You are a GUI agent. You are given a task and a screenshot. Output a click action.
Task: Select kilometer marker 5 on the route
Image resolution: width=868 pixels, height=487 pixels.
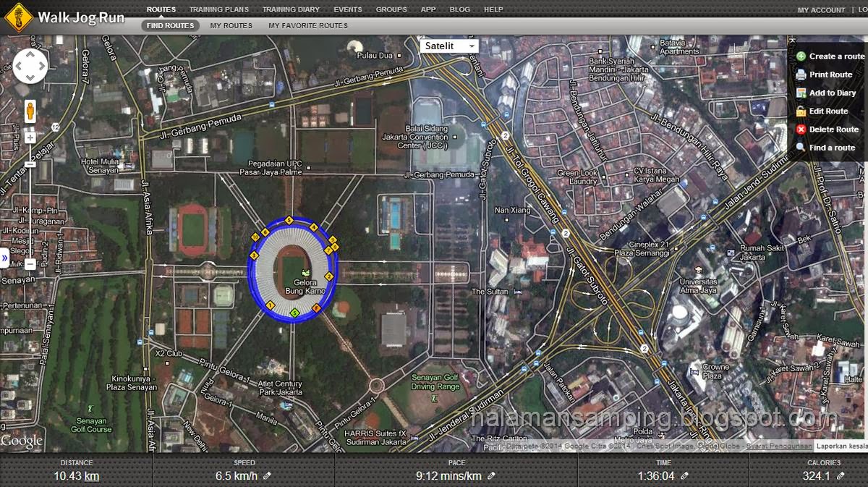click(289, 221)
